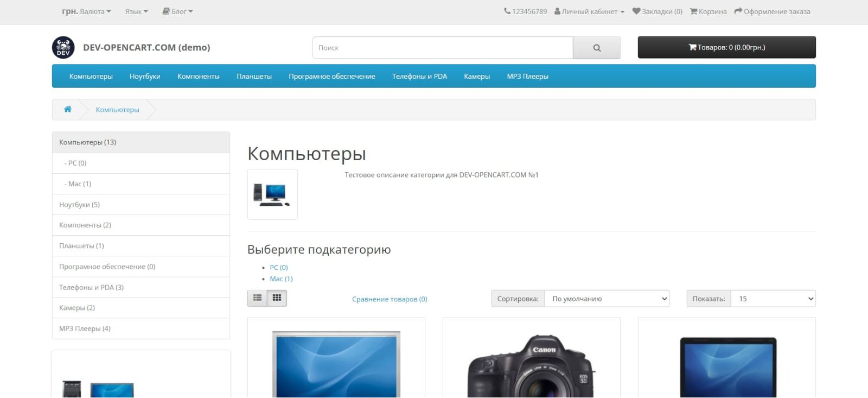Open Компоненты (2) sidebar category
This screenshot has height=398, width=868.
click(141, 225)
